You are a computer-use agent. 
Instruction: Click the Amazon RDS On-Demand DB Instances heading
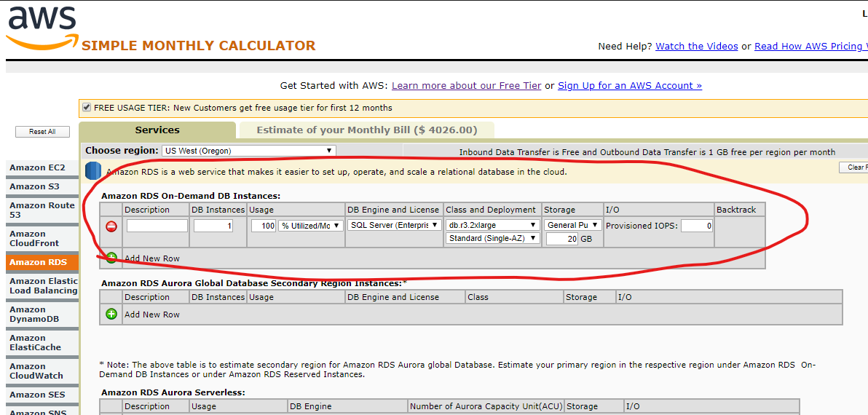coord(191,195)
